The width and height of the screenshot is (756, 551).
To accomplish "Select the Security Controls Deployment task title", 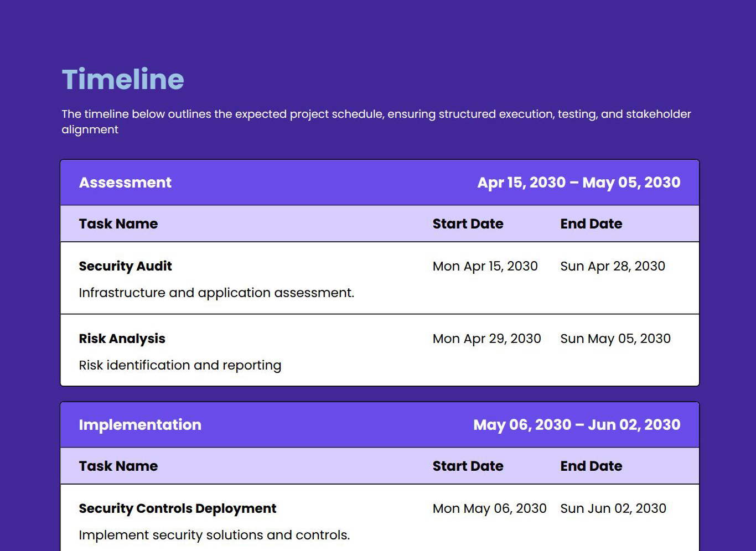I will click(x=177, y=508).
